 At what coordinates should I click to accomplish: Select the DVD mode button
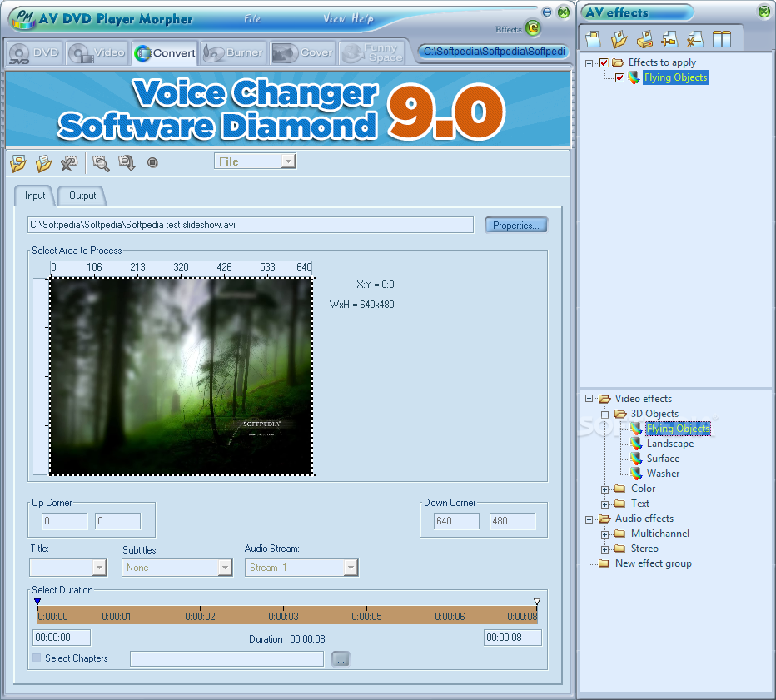click(33, 53)
